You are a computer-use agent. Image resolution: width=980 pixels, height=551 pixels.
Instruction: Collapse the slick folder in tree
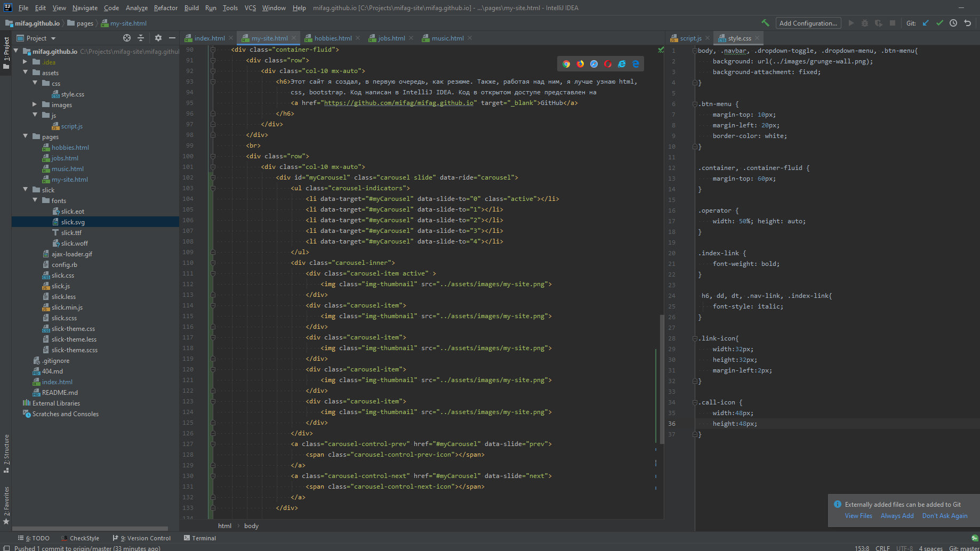(x=25, y=190)
